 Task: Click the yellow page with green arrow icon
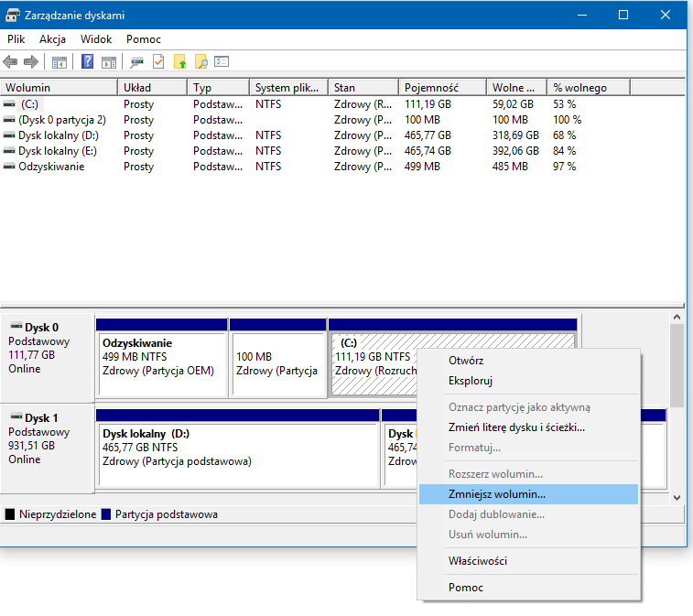(179, 62)
